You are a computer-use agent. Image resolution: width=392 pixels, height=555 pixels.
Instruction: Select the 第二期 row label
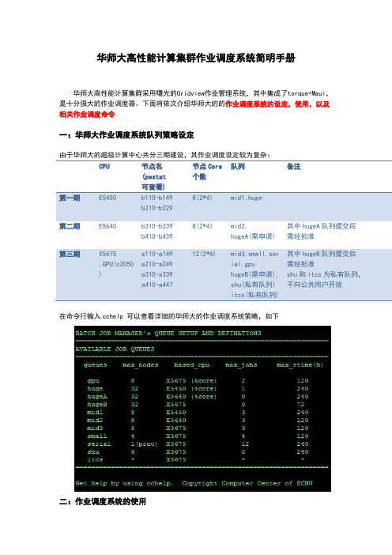[x=70, y=226]
